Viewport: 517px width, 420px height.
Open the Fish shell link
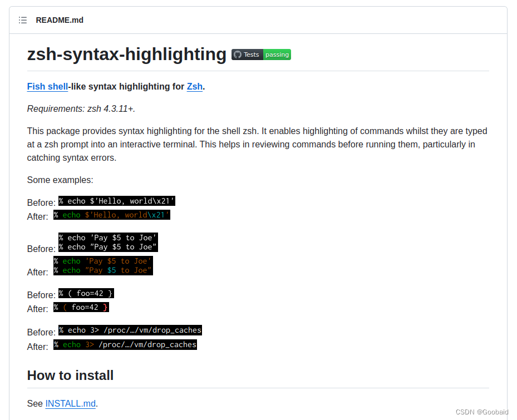point(47,86)
